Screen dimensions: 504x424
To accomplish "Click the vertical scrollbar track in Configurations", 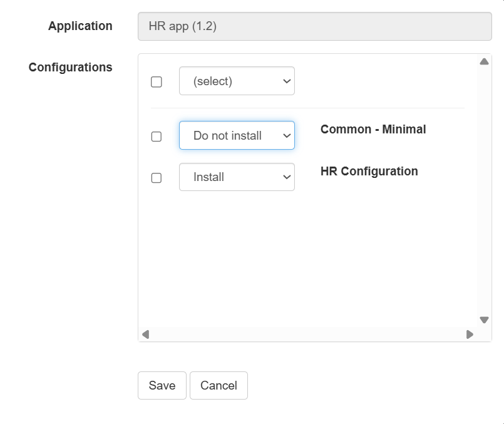I will 483,188.
